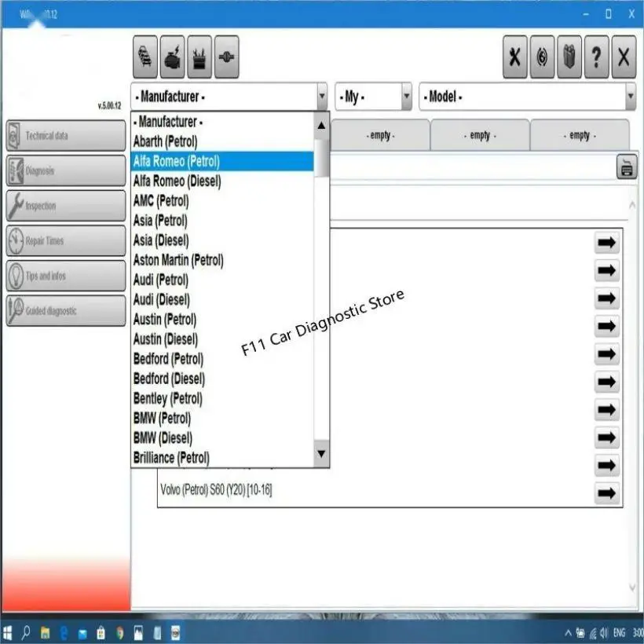
Task: Pick Aston Martin (Petrol) entry
Action: tap(222, 260)
